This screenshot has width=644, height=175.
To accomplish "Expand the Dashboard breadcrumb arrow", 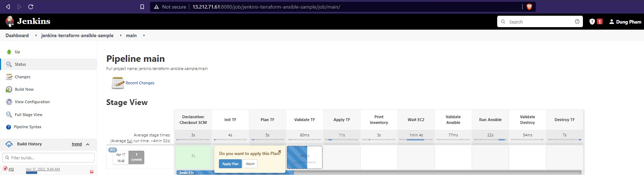I will [x=36, y=35].
